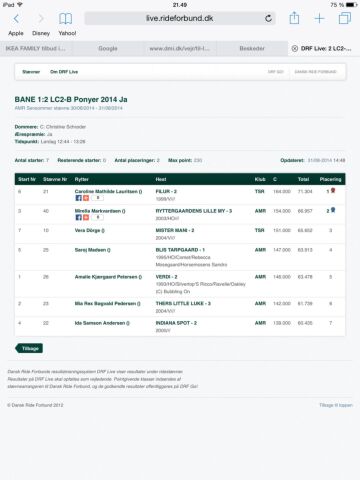The image size is (360, 480).
Task: Share Caroline Mathilde Lauritsen on Facebook
Action: [78, 198]
